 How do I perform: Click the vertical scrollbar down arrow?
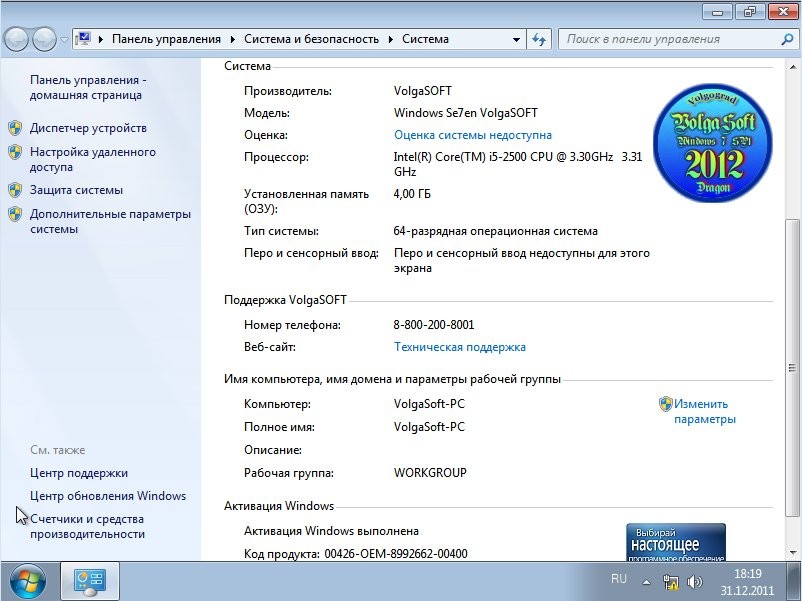pyautogui.click(x=793, y=552)
